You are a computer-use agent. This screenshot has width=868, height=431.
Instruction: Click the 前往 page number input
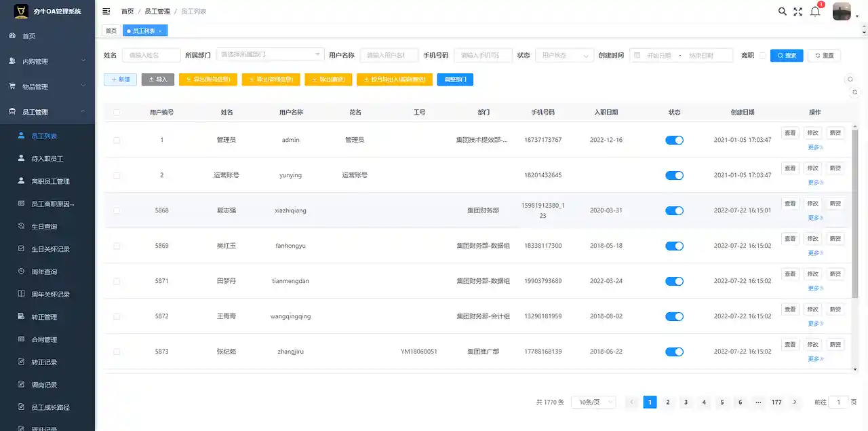point(838,402)
